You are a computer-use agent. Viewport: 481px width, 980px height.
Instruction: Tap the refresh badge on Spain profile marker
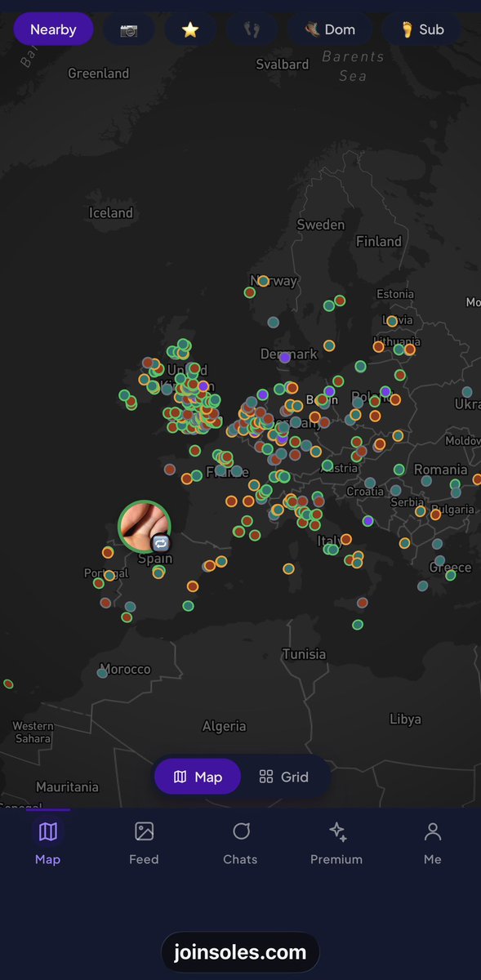pos(161,543)
